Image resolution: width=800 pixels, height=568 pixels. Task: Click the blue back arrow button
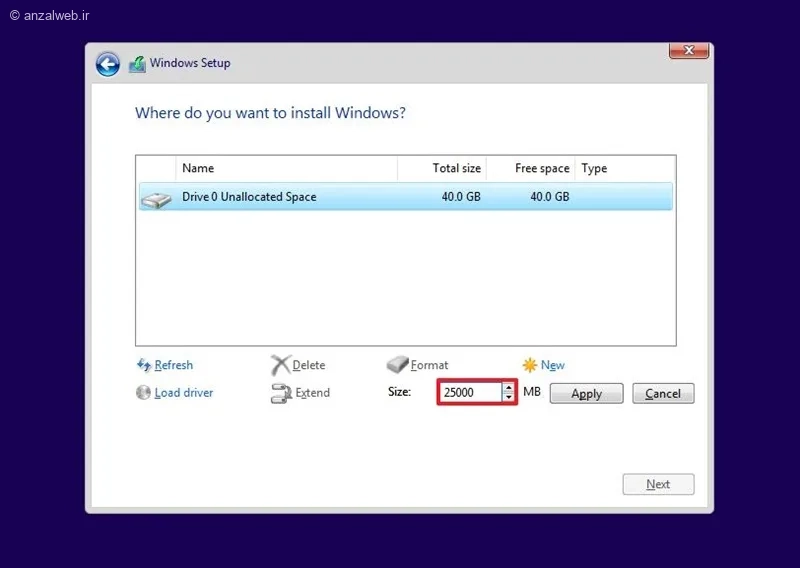[108, 64]
